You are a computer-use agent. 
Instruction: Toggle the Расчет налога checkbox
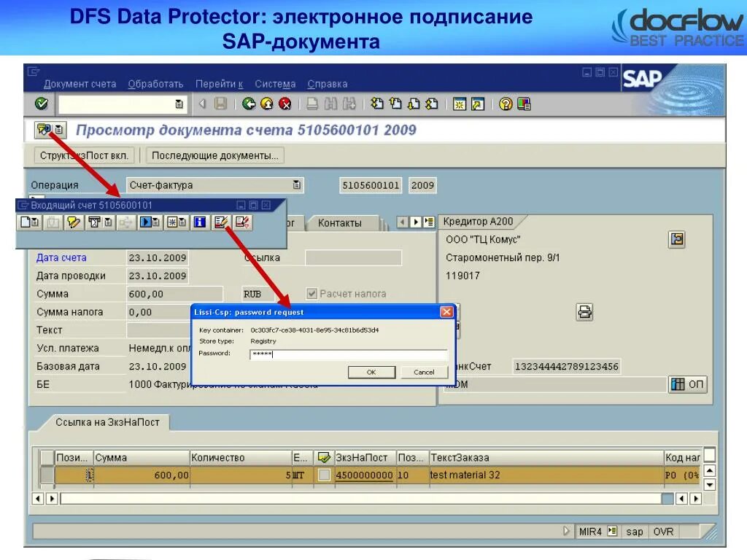point(311,293)
